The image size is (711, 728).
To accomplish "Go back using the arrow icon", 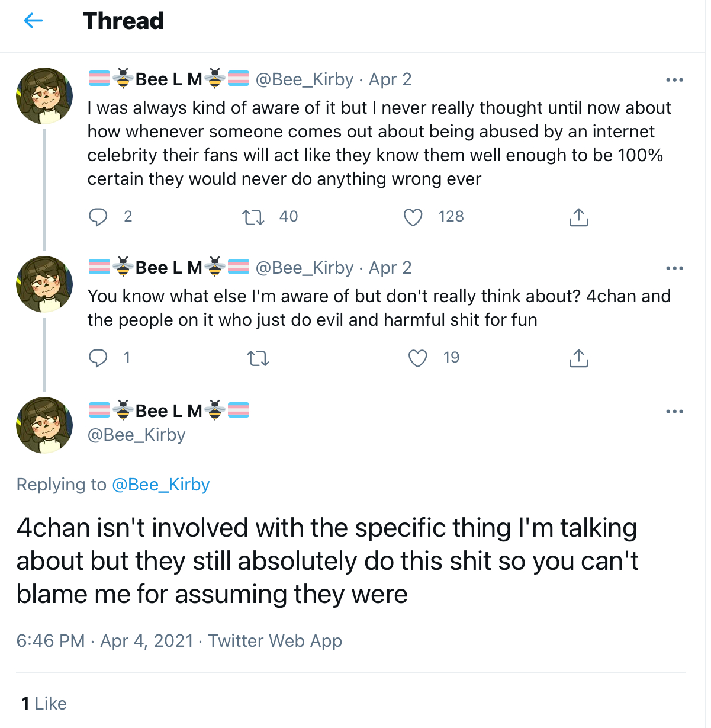I will point(33,21).
